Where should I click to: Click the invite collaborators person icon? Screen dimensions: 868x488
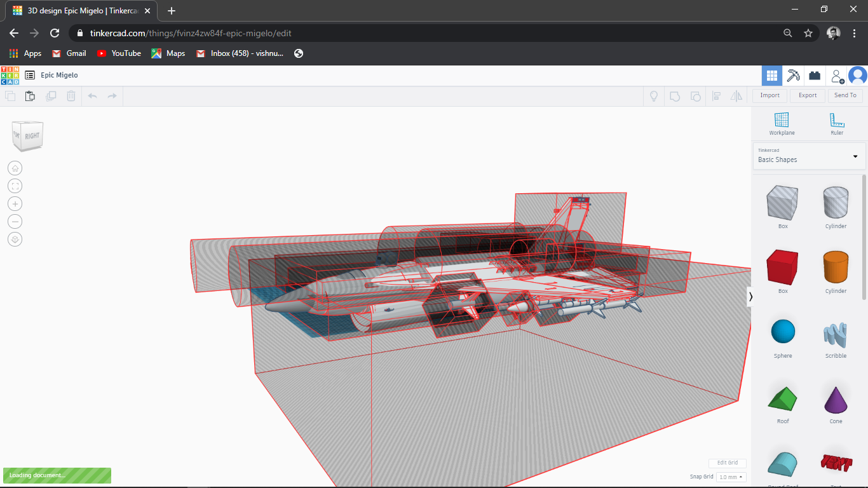point(836,75)
